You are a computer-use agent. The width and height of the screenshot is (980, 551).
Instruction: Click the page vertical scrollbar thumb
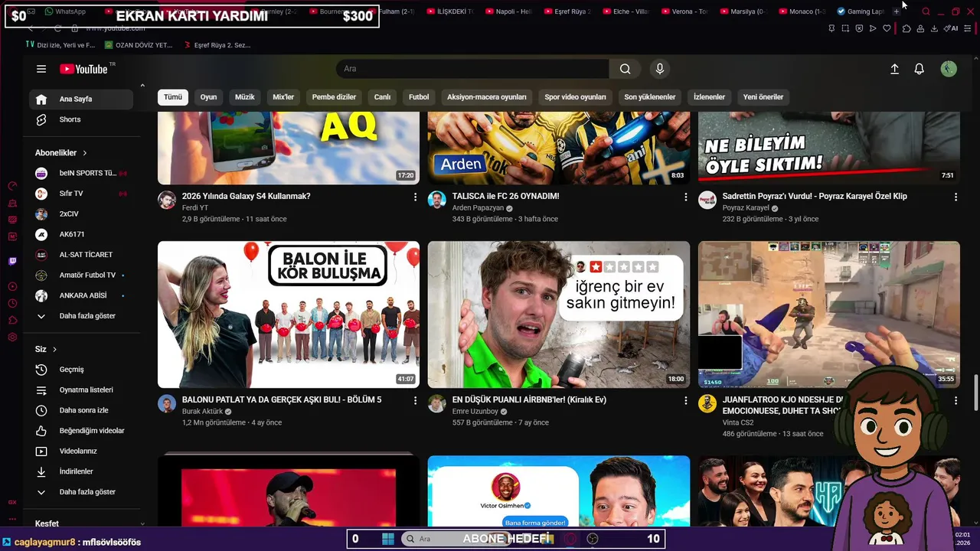coord(975,394)
